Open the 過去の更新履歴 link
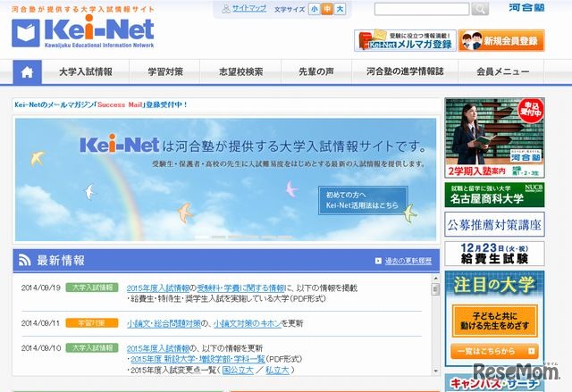572x392 pixels. point(408,261)
